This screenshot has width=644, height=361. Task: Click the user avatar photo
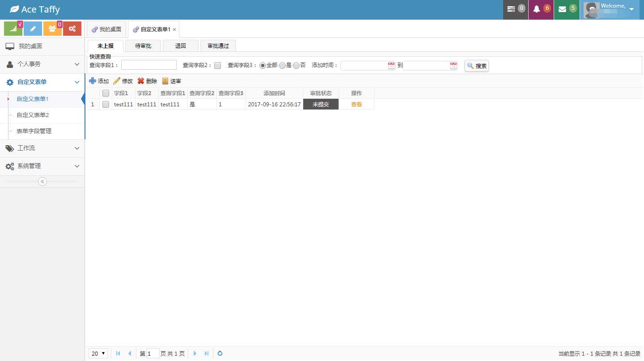[x=592, y=10]
